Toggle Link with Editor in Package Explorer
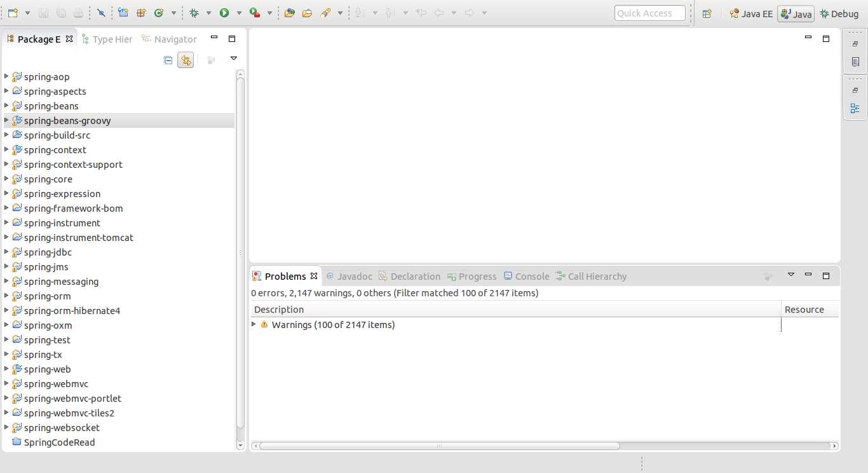868x473 pixels. 186,60
